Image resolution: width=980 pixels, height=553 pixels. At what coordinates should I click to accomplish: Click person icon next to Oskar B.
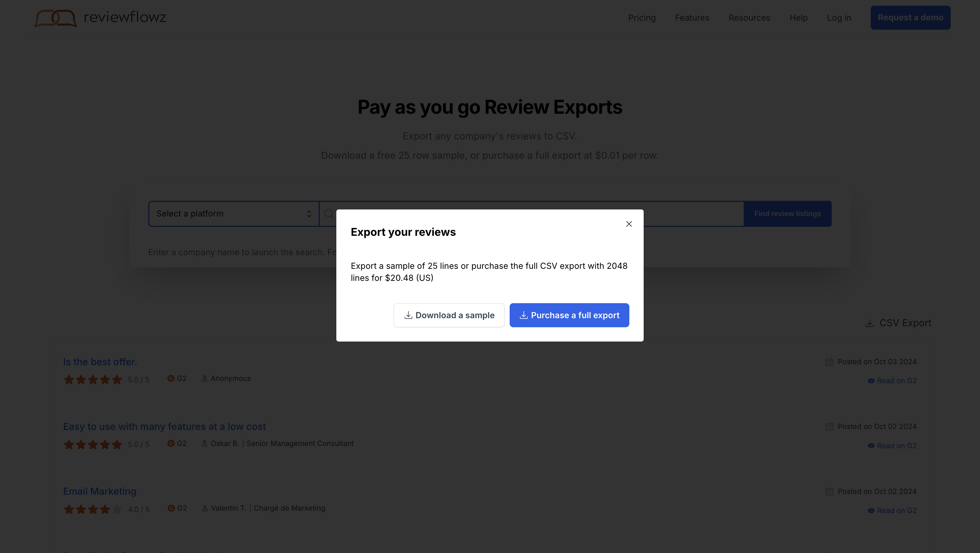click(x=204, y=443)
